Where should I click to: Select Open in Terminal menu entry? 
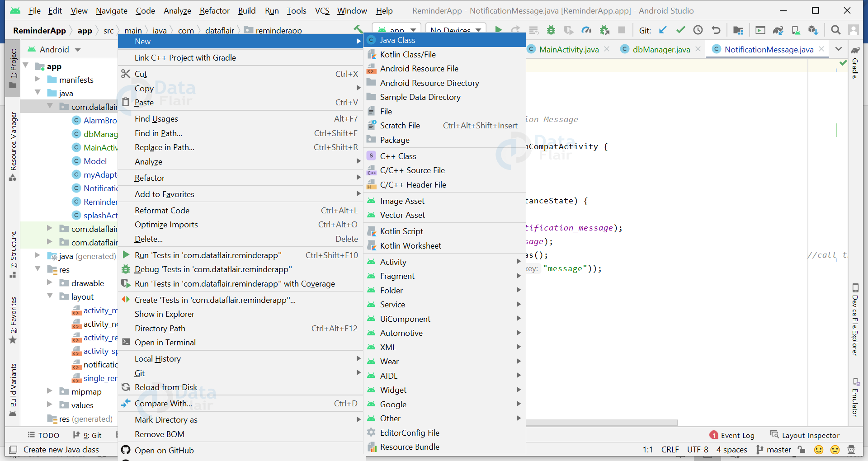click(241, 342)
